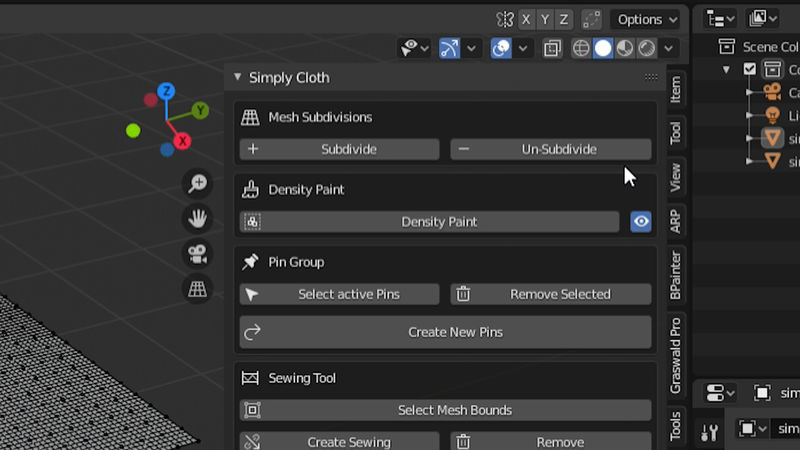
Task: Click Y axis on navigation gizmo
Action: tap(201, 110)
